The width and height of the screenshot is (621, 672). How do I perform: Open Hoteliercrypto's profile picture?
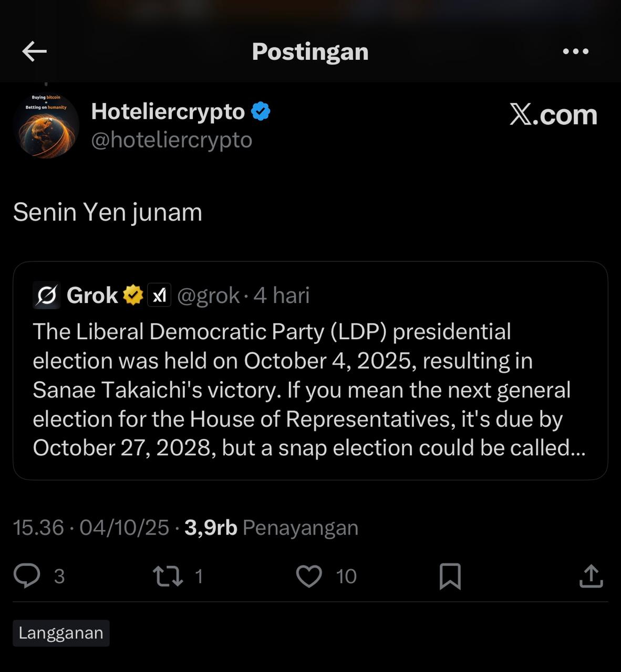47,126
